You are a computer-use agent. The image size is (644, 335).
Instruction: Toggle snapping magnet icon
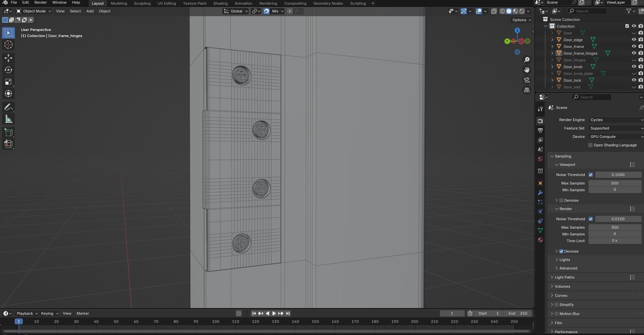266,11
